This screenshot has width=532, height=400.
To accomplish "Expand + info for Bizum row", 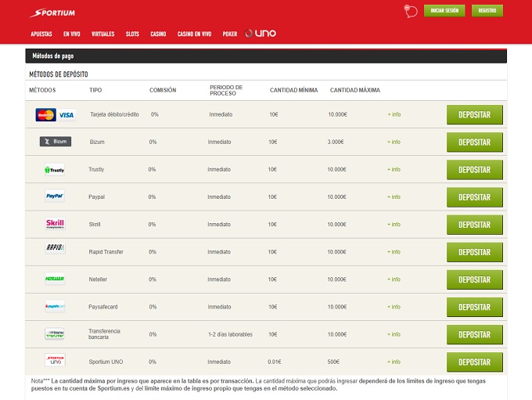I will coord(394,142).
